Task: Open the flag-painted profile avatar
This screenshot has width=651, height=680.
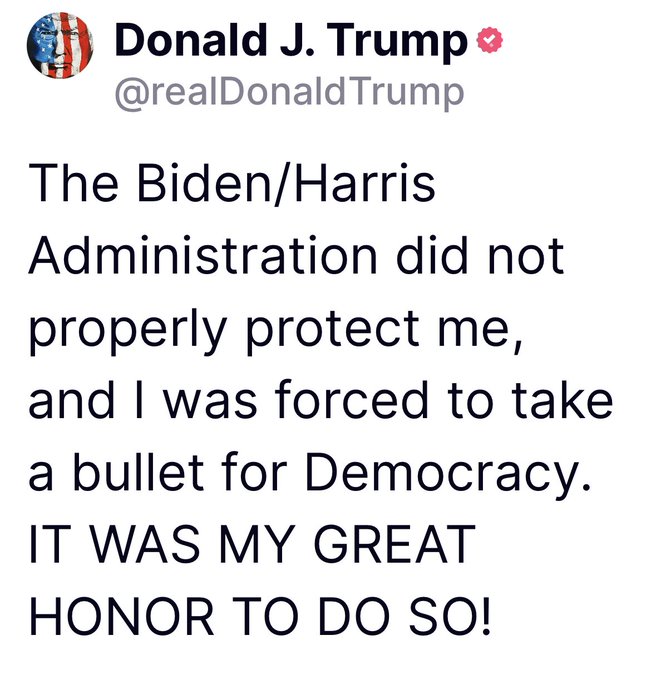Action: (x=60, y=45)
